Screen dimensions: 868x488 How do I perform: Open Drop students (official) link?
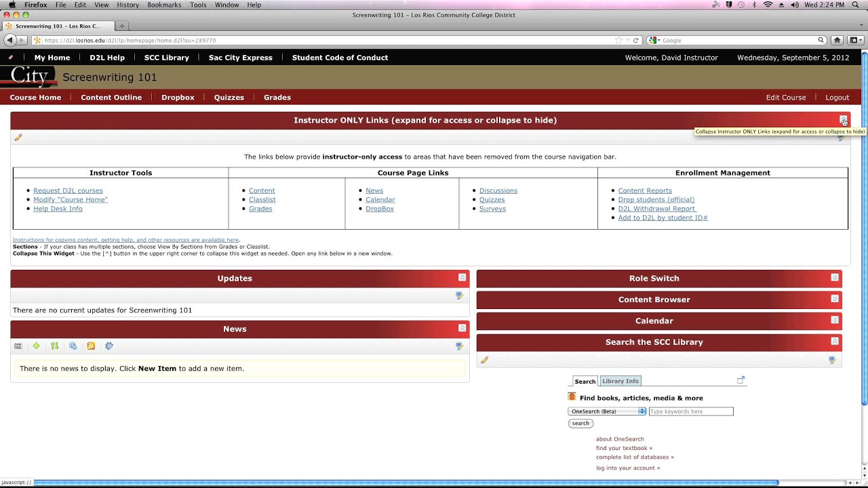pos(656,200)
